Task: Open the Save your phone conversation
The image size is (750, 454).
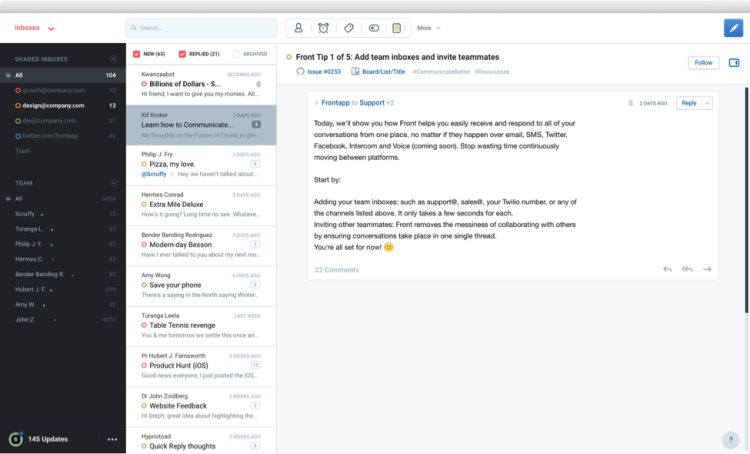Action: (201, 286)
